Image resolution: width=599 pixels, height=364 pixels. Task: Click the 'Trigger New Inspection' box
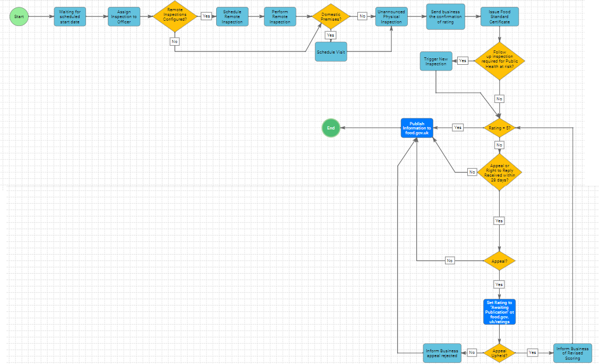tap(436, 61)
